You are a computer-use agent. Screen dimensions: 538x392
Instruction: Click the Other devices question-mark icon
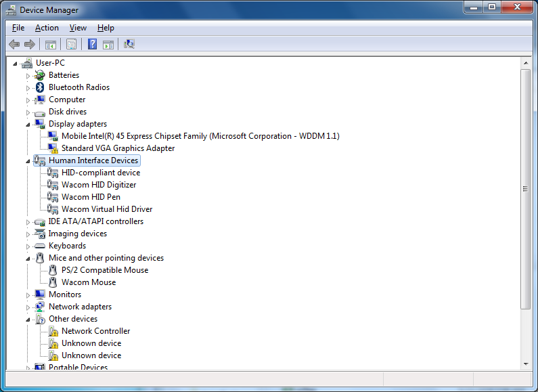[40, 319]
